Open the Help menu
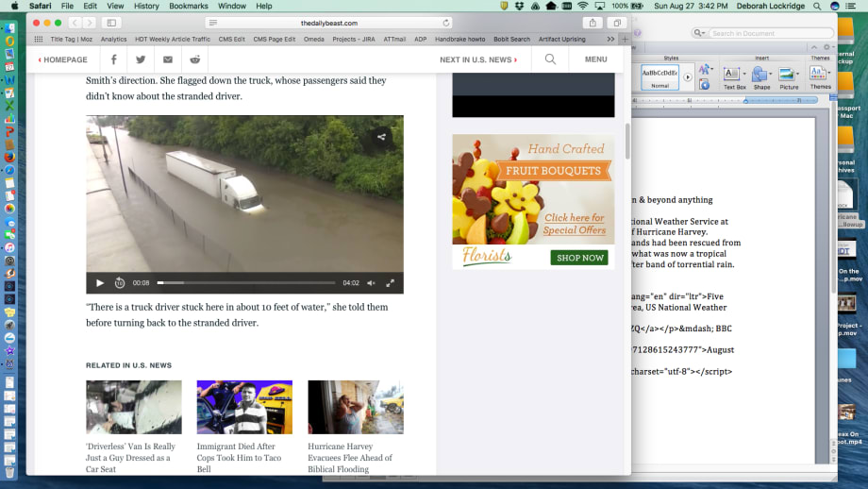The image size is (868, 489). pyautogui.click(x=263, y=6)
